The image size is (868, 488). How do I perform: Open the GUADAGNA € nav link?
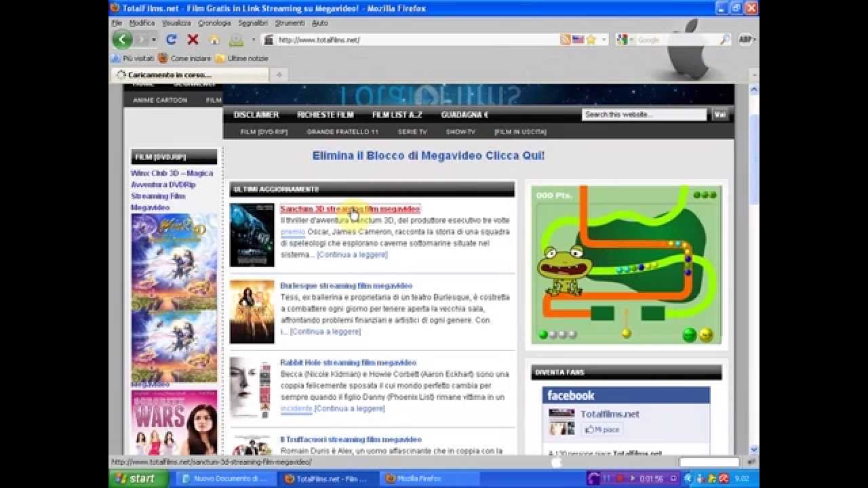[465, 115]
